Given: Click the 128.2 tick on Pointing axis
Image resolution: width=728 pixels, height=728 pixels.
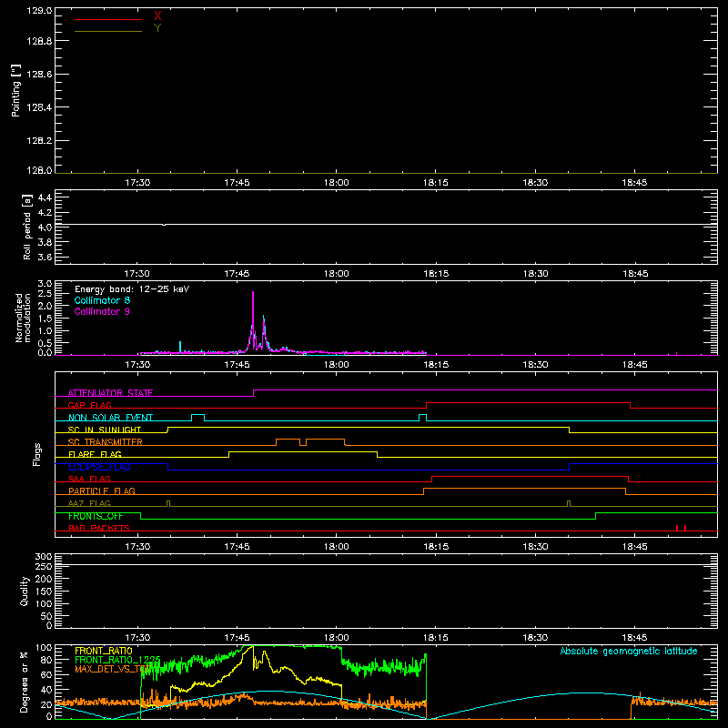Looking at the screenshot, I should tap(39, 141).
